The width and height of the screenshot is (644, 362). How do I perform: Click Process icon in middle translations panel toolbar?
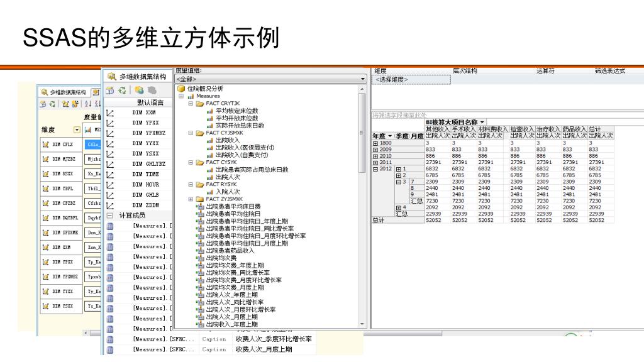110,90
